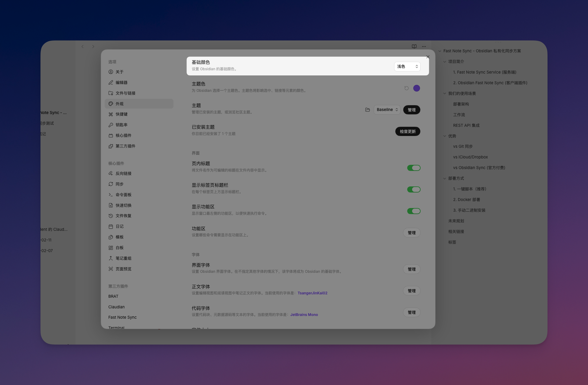Collapse the 部署方式 section in outline

click(x=445, y=178)
